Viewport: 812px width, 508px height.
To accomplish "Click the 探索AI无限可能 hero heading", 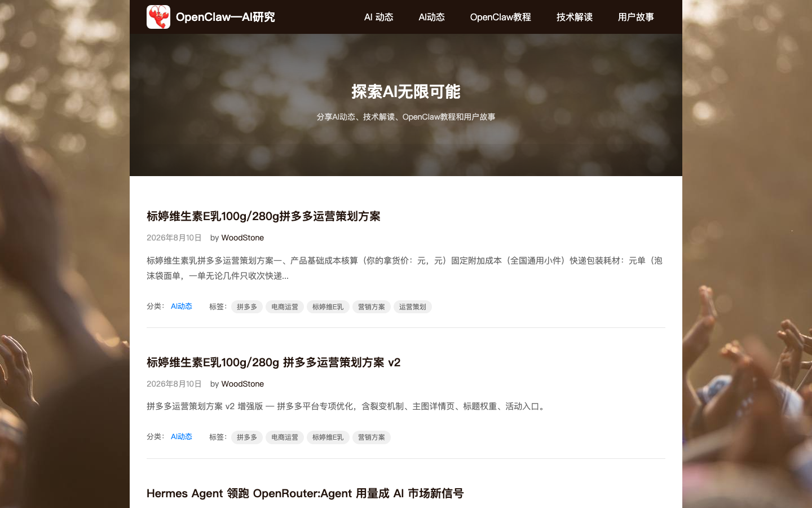I will pyautogui.click(x=406, y=91).
